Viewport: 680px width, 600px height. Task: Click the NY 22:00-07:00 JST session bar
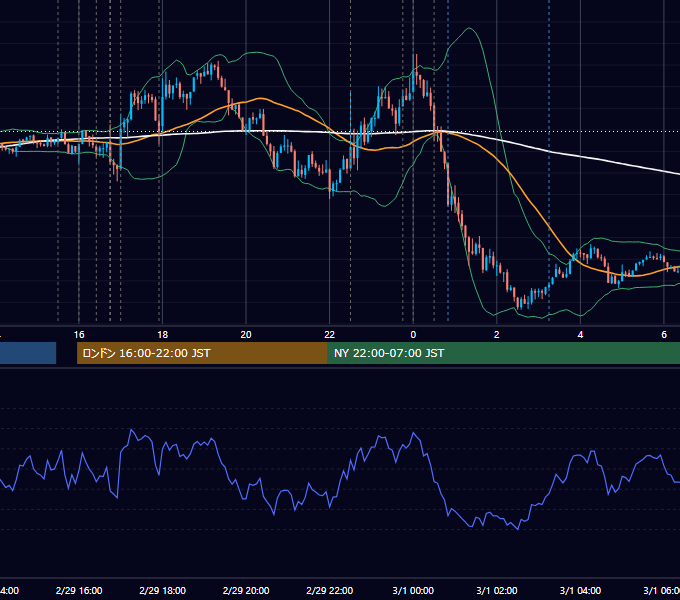tap(504, 353)
